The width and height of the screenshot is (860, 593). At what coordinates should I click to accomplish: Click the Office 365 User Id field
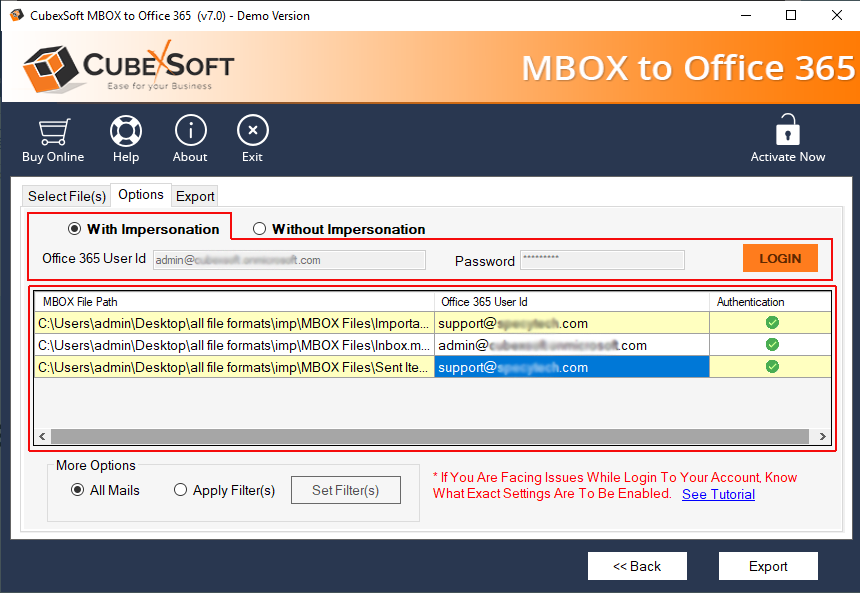pos(289,260)
